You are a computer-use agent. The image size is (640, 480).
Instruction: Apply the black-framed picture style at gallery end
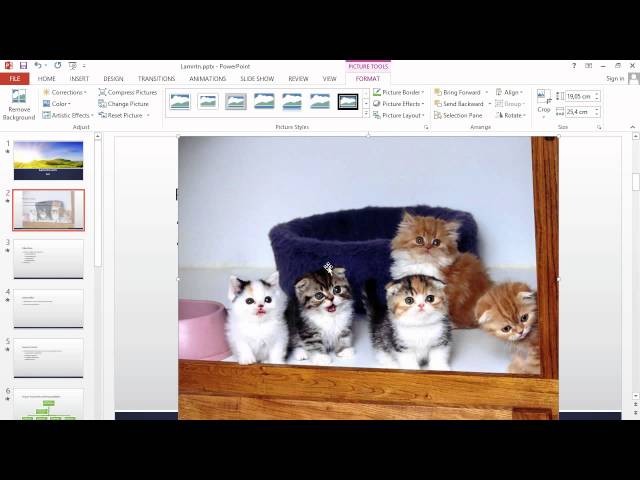pyautogui.click(x=348, y=101)
